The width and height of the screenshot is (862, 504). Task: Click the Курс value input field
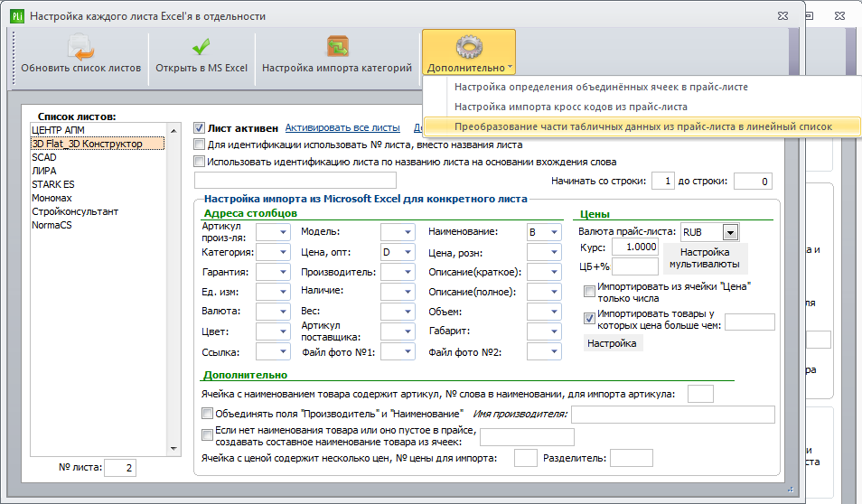point(635,247)
